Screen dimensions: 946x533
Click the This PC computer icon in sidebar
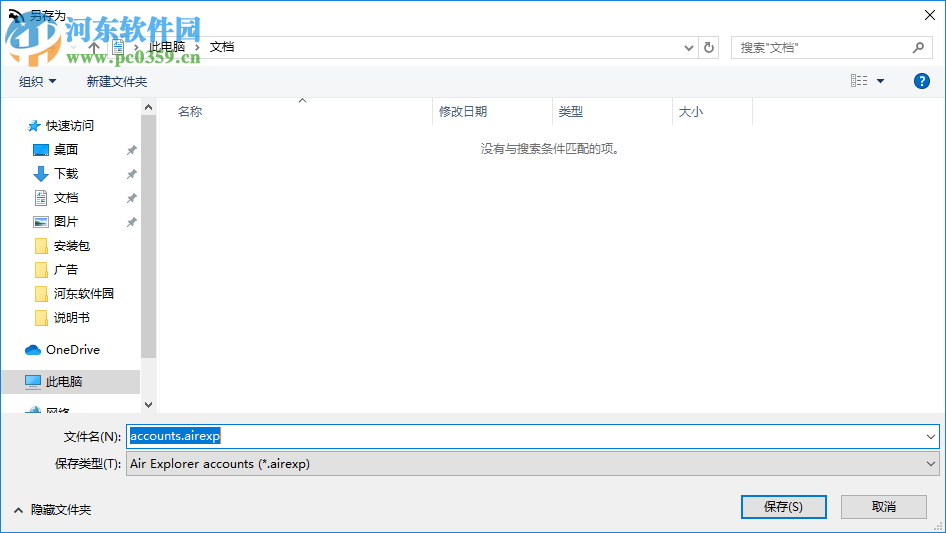pyautogui.click(x=33, y=381)
